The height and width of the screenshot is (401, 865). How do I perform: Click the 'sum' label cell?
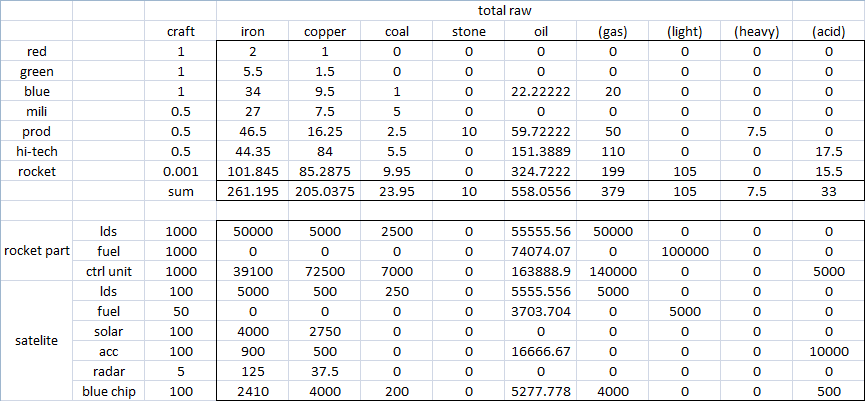[180, 191]
